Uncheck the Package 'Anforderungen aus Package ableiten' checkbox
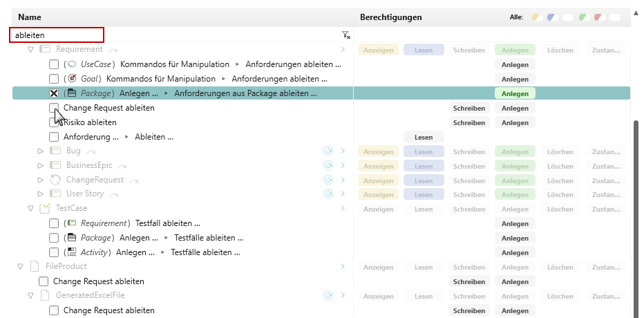The height and width of the screenshot is (318, 644). (54, 93)
